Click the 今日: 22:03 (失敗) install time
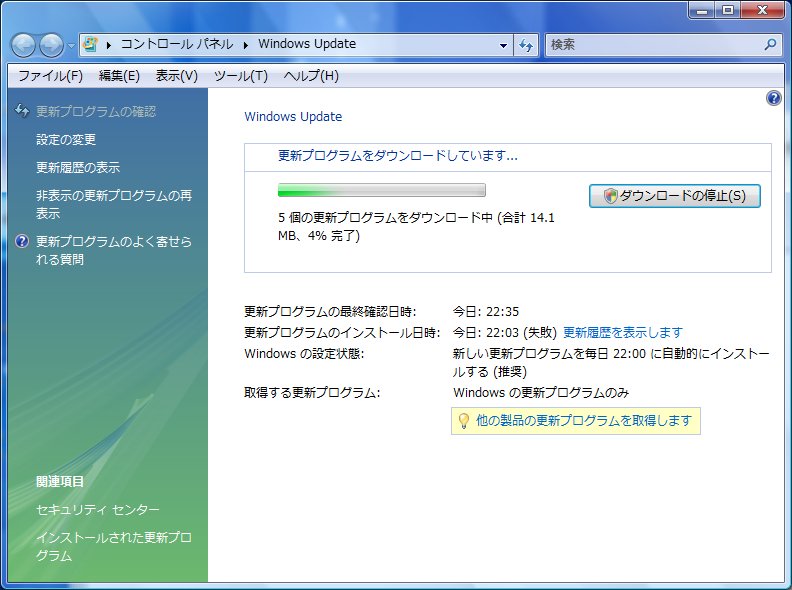This screenshot has height=590, width=792. point(504,332)
